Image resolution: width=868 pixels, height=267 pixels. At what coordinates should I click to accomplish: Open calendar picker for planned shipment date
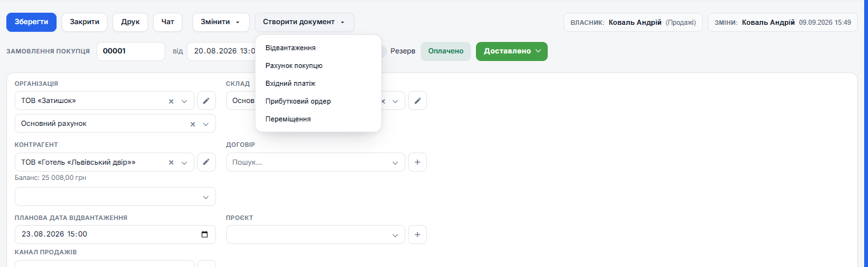pyautogui.click(x=205, y=235)
